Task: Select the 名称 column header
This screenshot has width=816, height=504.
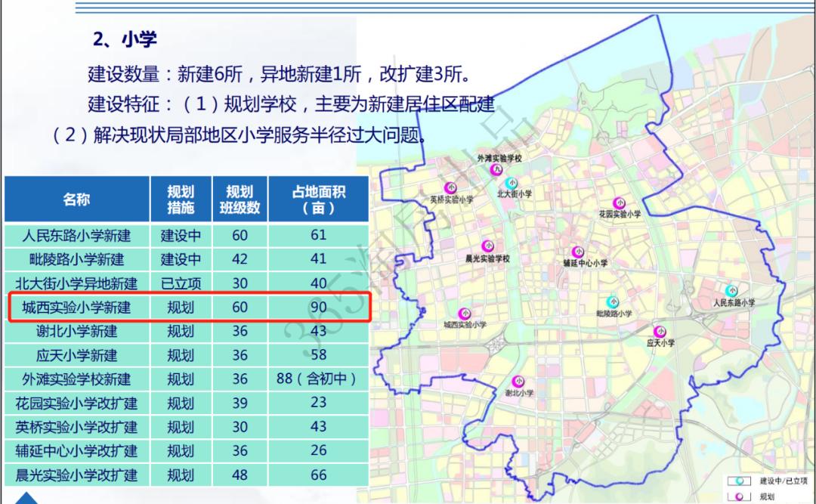Action: 78,199
